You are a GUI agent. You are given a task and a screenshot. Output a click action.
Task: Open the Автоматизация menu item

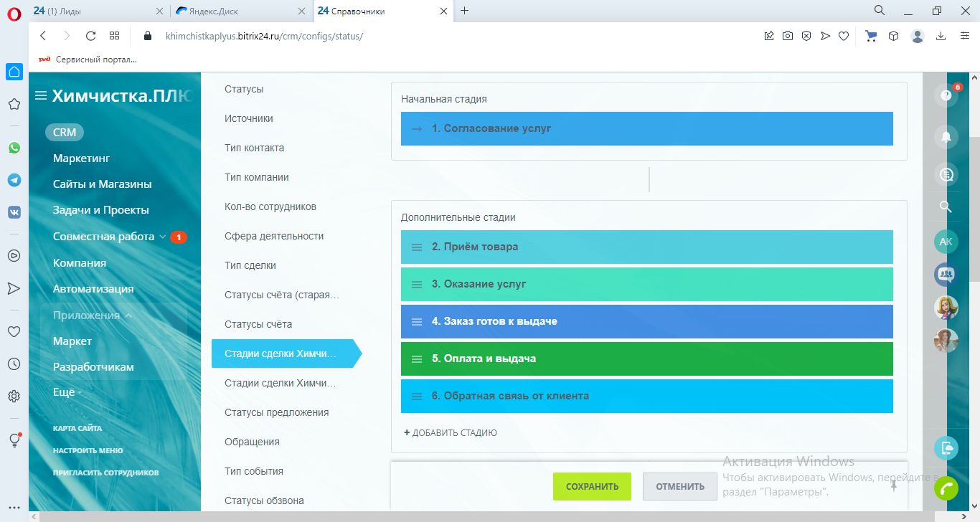pyautogui.click(x=93, y=289)
